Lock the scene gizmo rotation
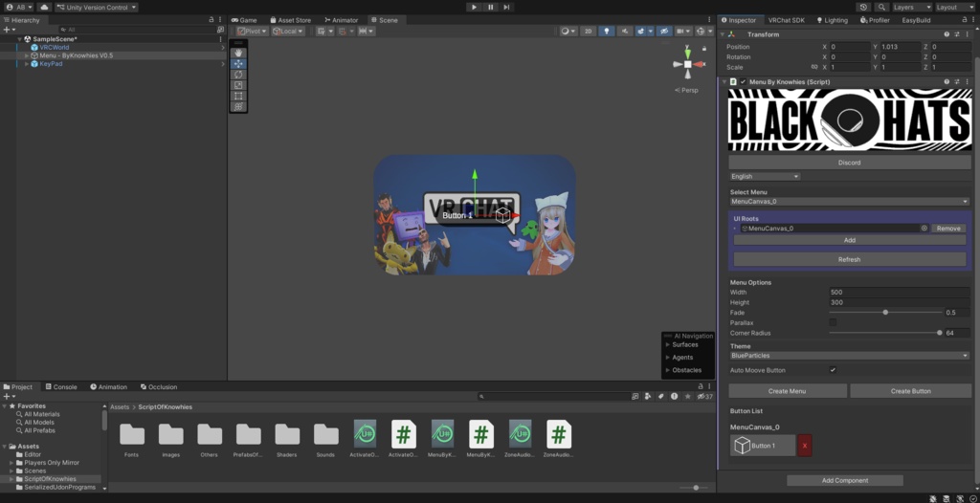The height and width of the screenshot is (503, 980). tap(704, 48)
